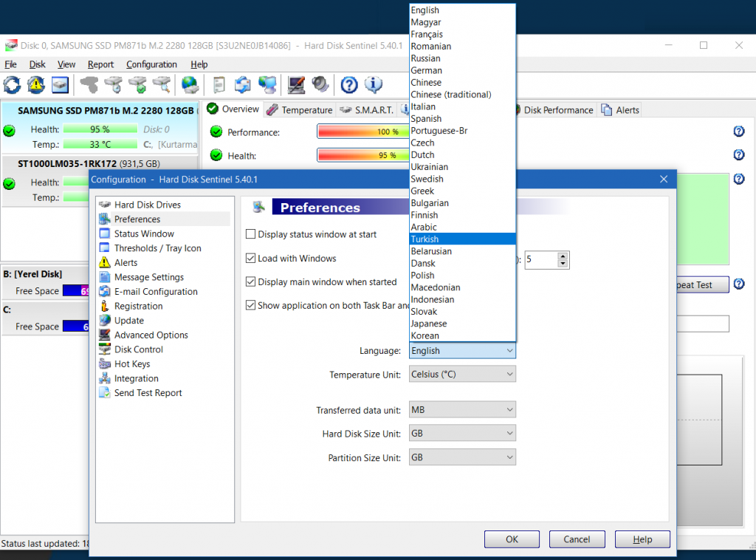
Task: Open the Report menu
Action: pos(100,64)
